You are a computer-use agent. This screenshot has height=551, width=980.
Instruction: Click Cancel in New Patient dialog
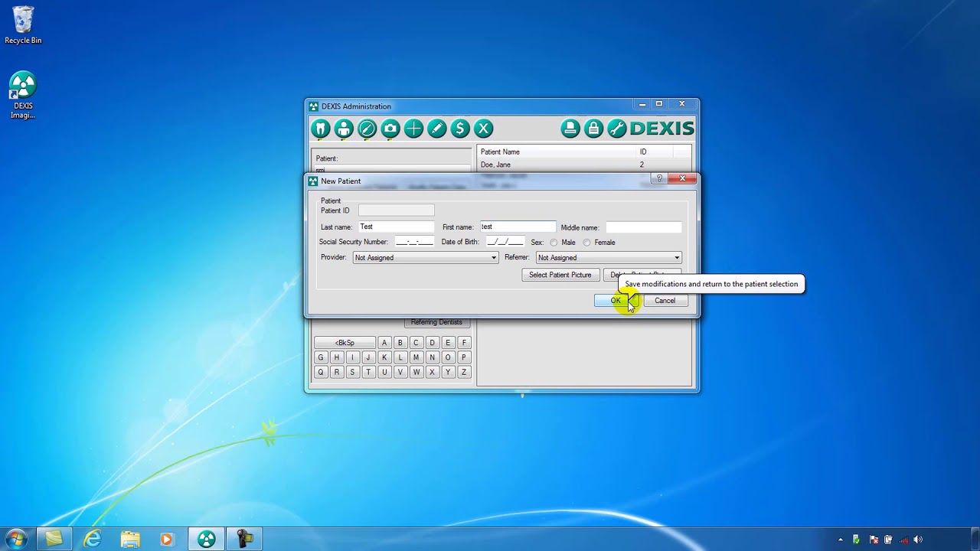click(x=665, y=301)
